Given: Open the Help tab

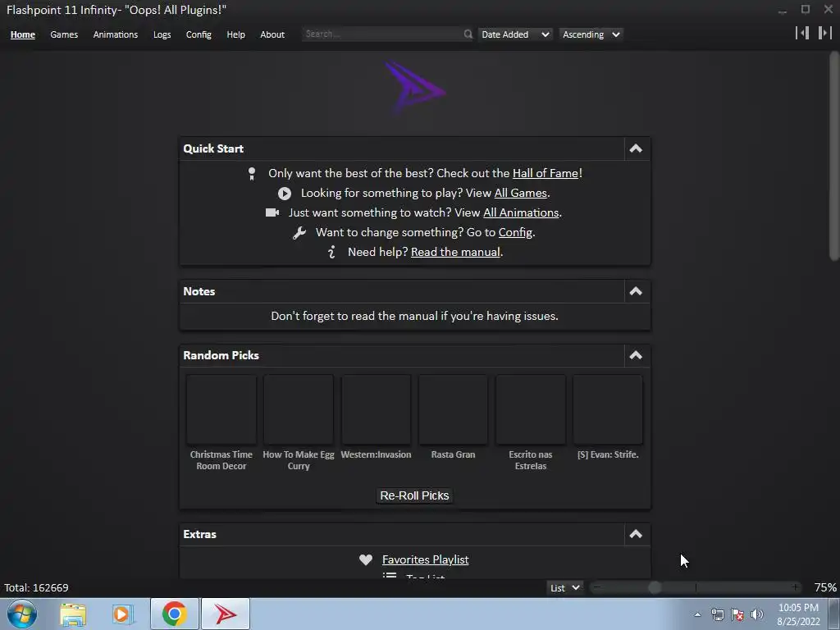Looking at the screenshot, I should click(235, 34).
